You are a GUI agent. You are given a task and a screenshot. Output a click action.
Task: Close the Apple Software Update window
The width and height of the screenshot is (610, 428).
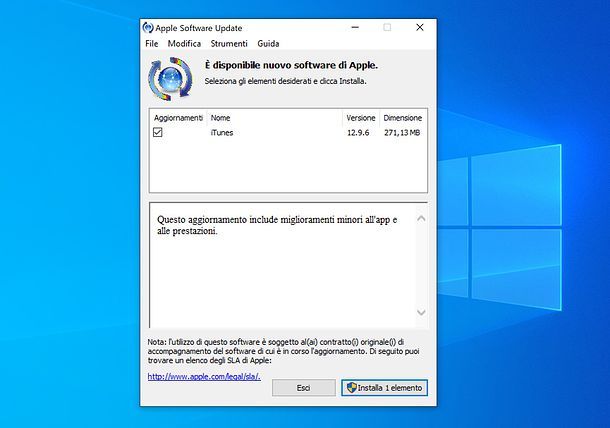tap(420, 27)
